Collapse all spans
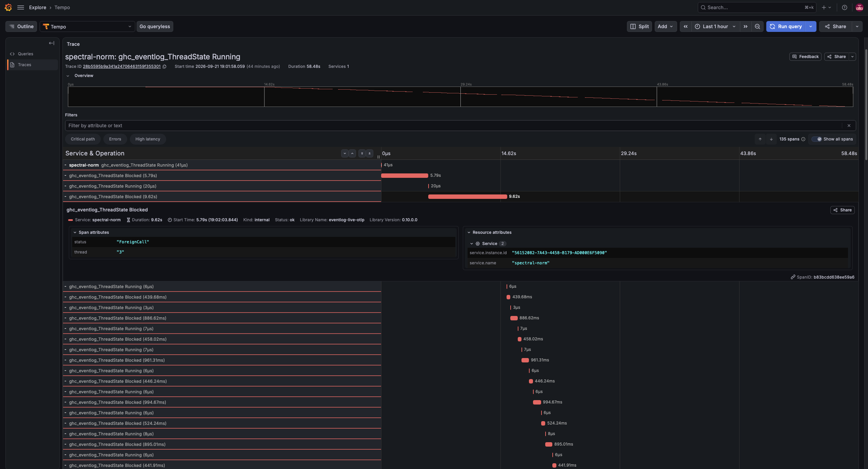 (370, 153)
